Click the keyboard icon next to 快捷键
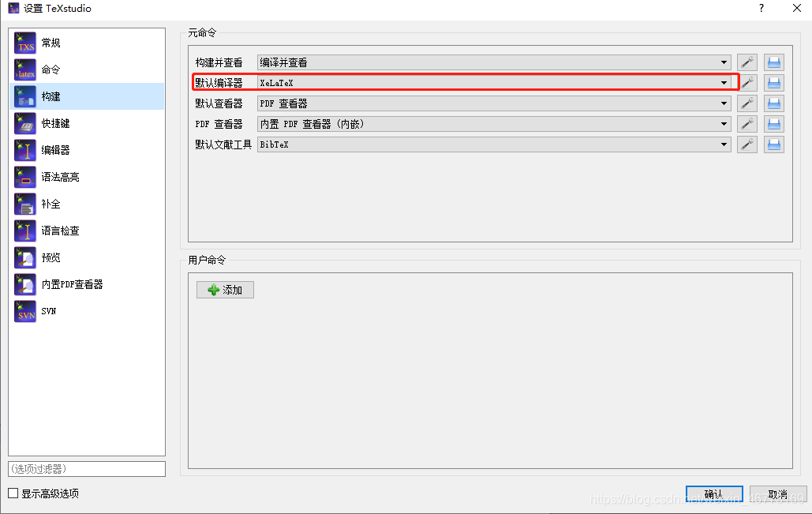This screenshot has height=514, width=812. [x=25, y=123]
